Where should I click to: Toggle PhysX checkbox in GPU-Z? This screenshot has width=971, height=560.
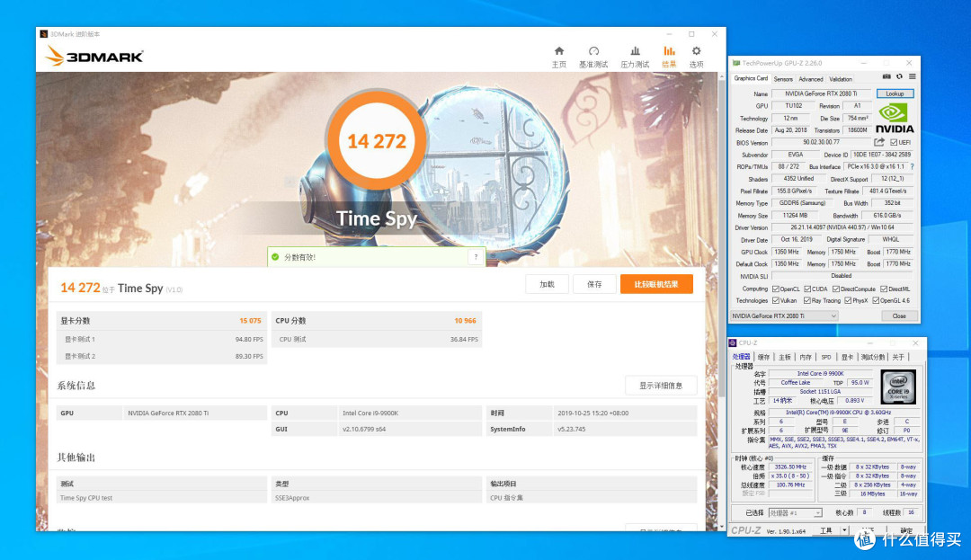pyautogui.click(x=848, y=301)
